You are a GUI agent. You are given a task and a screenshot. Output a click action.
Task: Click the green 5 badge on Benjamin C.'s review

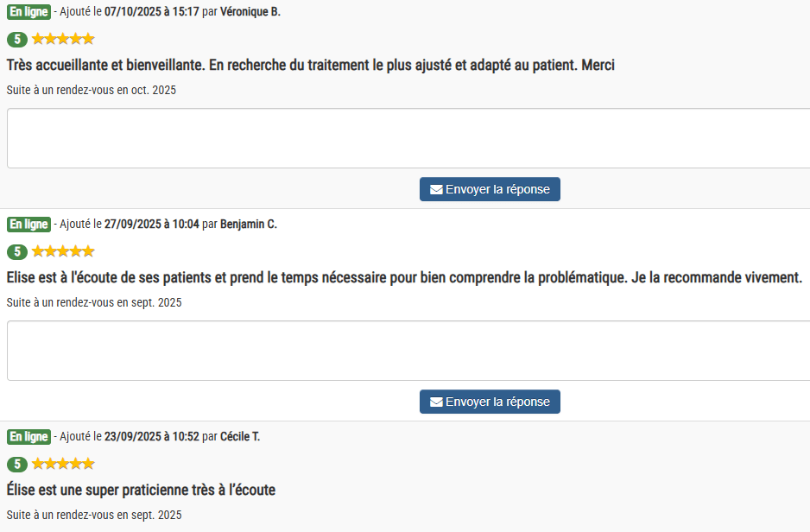[16, 252]
